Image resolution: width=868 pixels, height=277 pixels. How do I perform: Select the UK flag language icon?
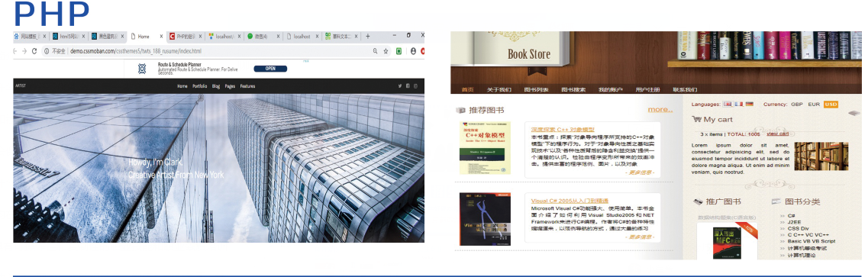pyautogui.click(x=728, y=104)
